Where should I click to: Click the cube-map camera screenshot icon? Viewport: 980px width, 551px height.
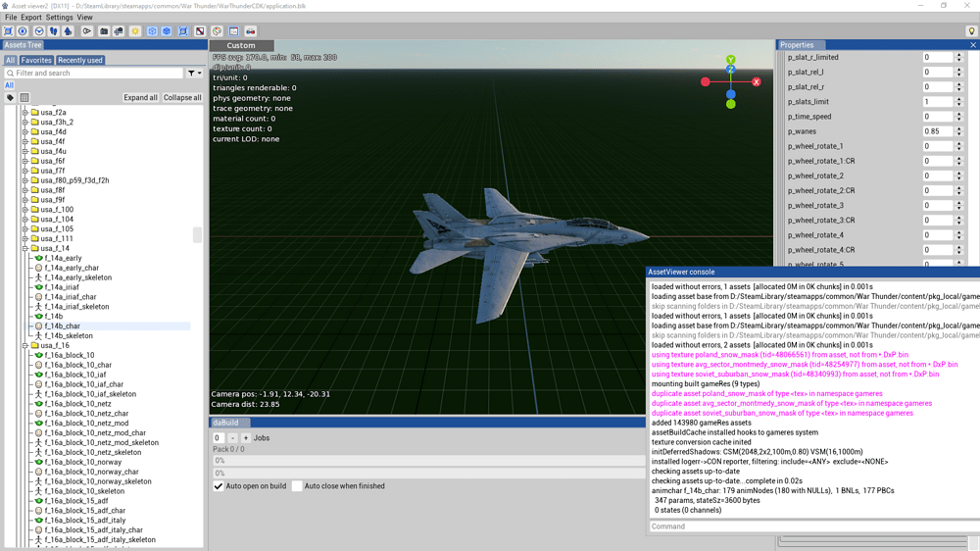point(119,31)
